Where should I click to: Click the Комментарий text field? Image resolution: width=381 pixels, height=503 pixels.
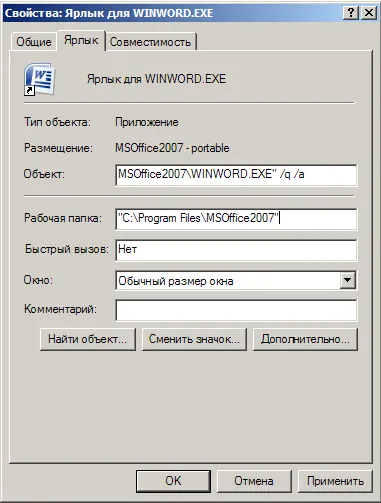236,310
